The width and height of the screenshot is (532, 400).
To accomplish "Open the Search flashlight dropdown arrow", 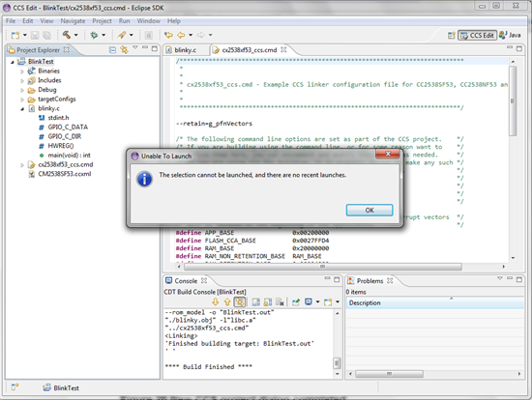I will [x=132, y=35].
